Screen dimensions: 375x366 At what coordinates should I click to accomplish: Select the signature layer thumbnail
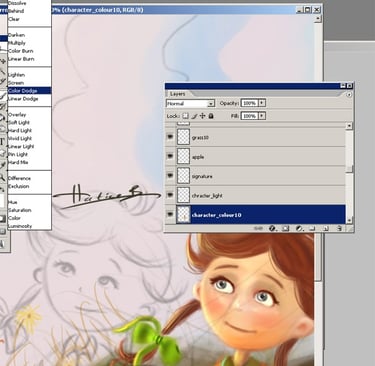183,176
